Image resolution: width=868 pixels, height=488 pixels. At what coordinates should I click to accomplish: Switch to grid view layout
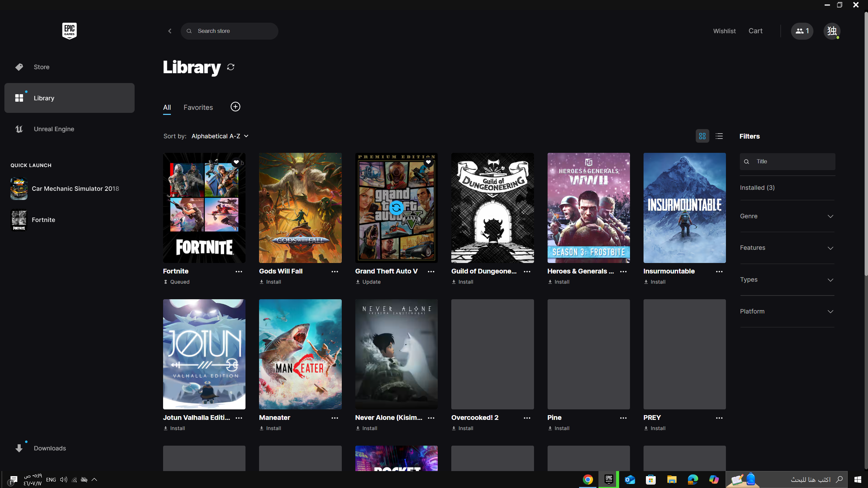point(702,136)
